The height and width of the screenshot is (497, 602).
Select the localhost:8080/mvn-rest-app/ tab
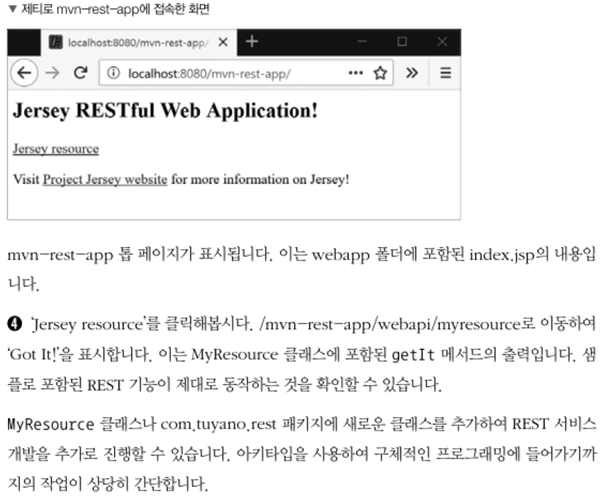tap(139, 42)
